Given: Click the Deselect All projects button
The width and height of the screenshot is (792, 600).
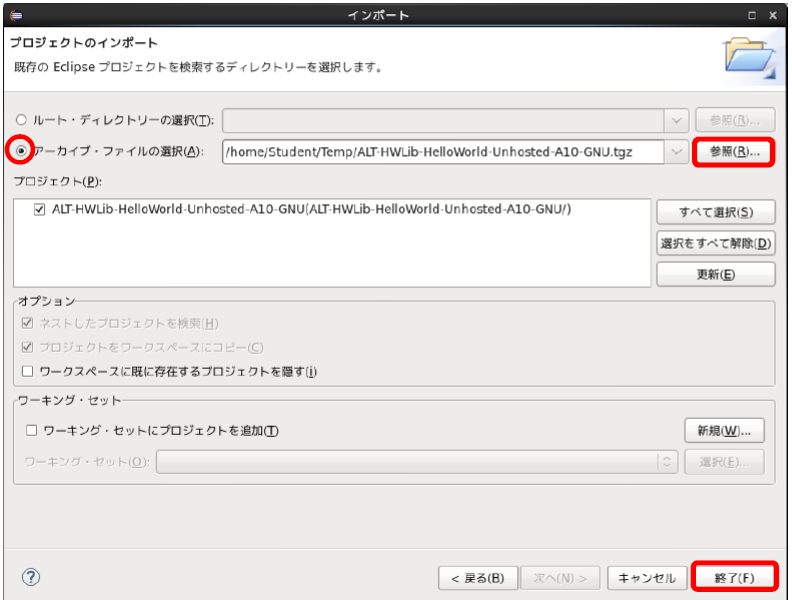Looking at the screenshot, I should pyautogui.click(x=715, y=243).
